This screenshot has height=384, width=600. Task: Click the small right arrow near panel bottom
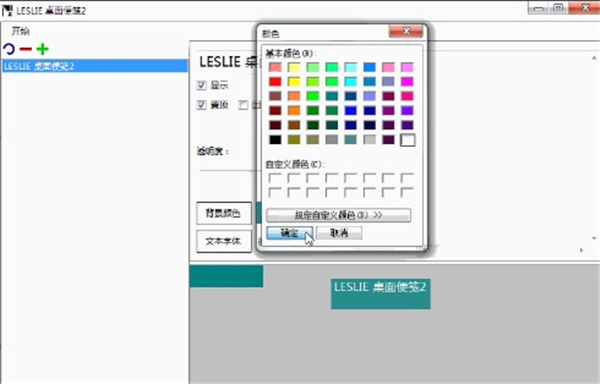pyautogui.click(x=581, y=250)
